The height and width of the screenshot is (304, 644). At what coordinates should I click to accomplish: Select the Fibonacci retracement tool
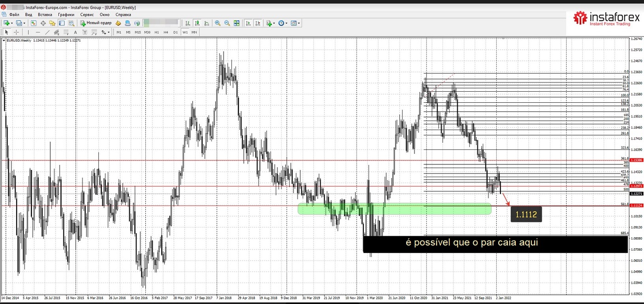coord(66,32)
